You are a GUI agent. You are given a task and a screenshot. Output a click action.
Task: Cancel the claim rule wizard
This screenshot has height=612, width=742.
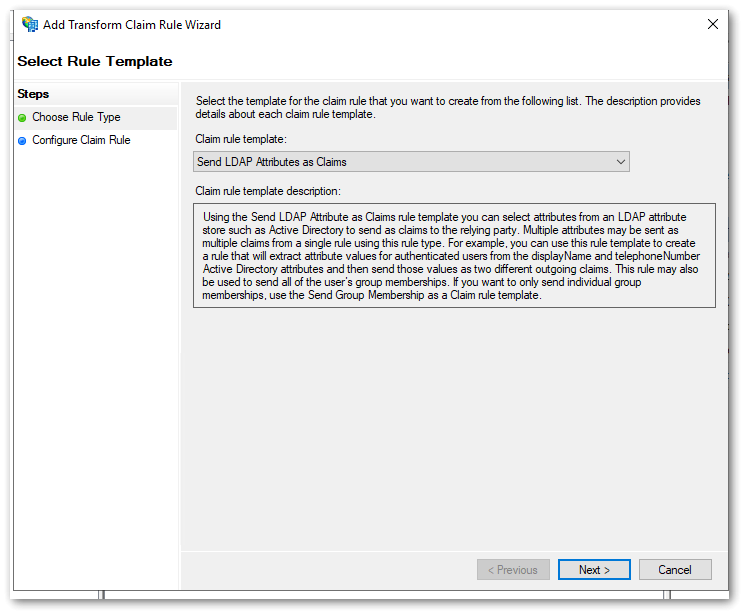[674, 570]
